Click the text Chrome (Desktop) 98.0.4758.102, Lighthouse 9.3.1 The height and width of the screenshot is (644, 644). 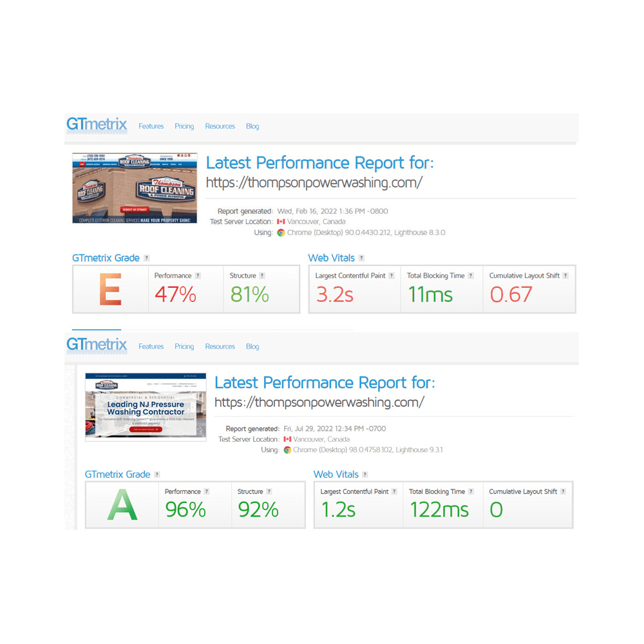pos(368,450)
